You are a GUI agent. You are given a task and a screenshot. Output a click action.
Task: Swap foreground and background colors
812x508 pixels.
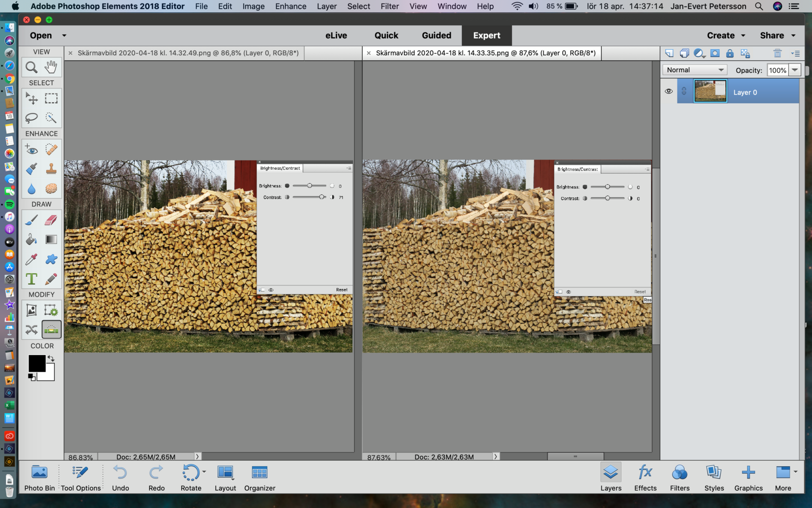pyautogui.click(x=51, y=358)
